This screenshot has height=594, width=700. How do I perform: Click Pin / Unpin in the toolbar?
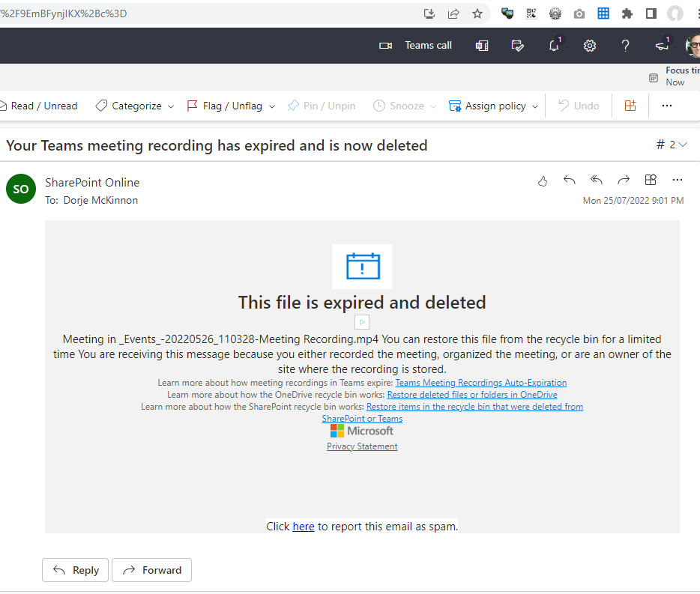click(322, 106)
